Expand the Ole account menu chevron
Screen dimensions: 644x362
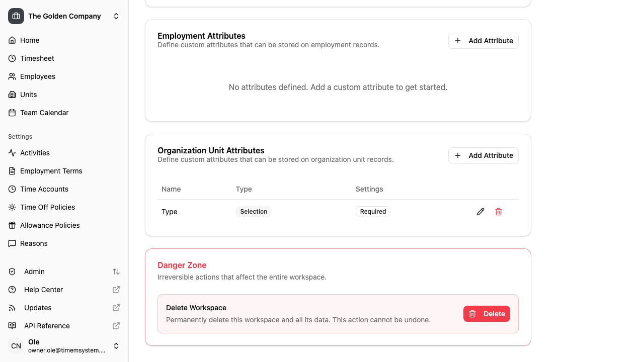click(x=116, y=346)
